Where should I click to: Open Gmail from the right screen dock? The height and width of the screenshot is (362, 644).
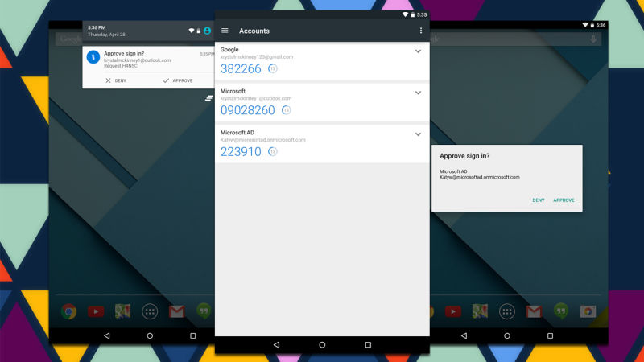533,311
